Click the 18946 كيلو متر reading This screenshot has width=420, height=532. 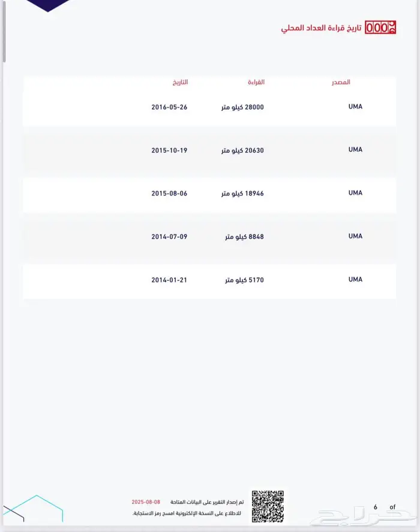tap(242, 193)
